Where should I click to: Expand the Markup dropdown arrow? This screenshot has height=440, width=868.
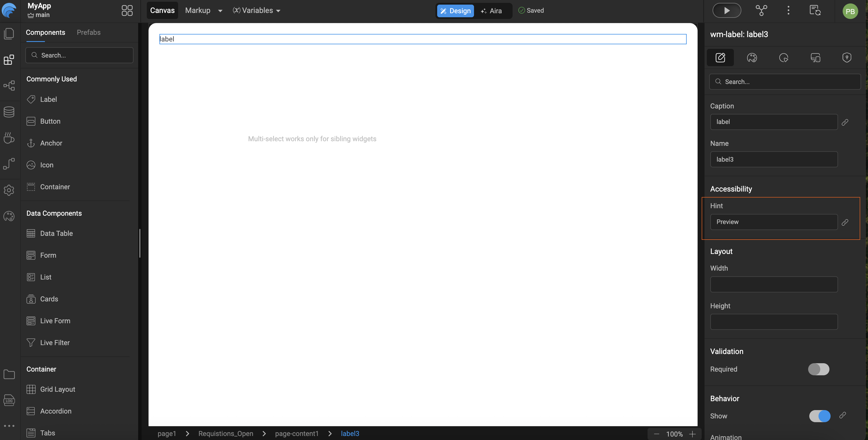point(220,11)
